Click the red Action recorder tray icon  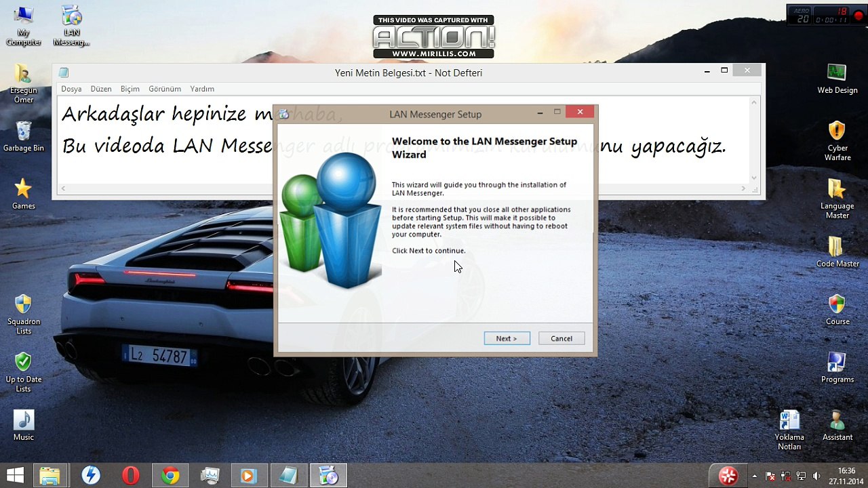728,476
